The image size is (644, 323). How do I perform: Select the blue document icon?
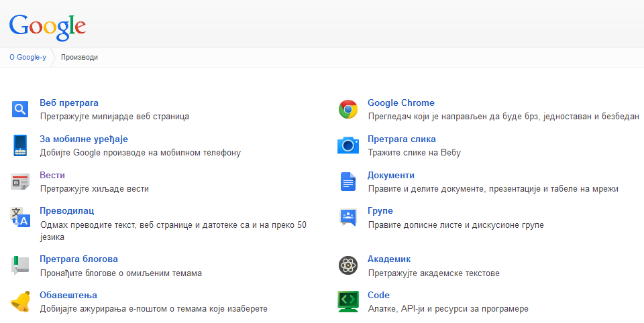pyautogui.click(x=348, y=182)
